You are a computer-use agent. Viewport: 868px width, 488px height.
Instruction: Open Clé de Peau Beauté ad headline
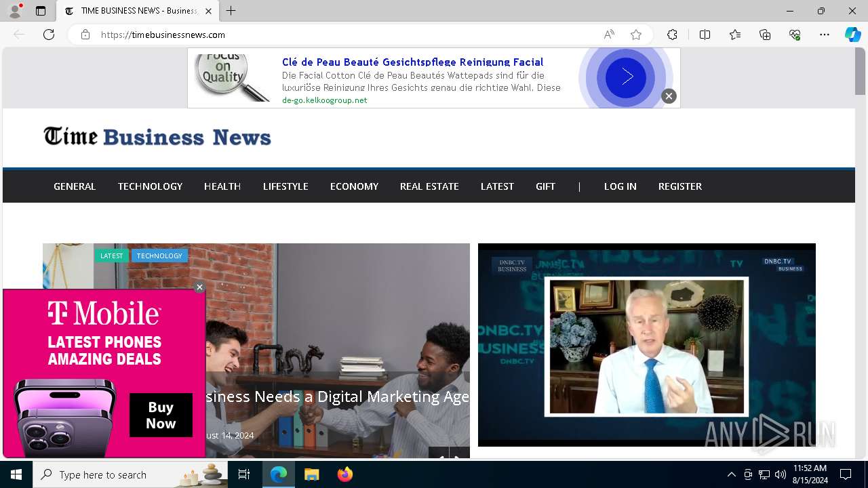point(412,62)
